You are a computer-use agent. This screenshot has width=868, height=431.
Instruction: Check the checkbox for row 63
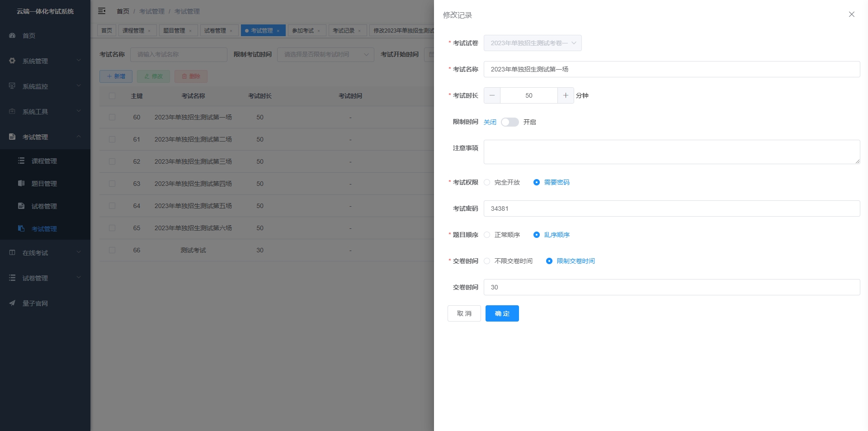tap(112, 184)
